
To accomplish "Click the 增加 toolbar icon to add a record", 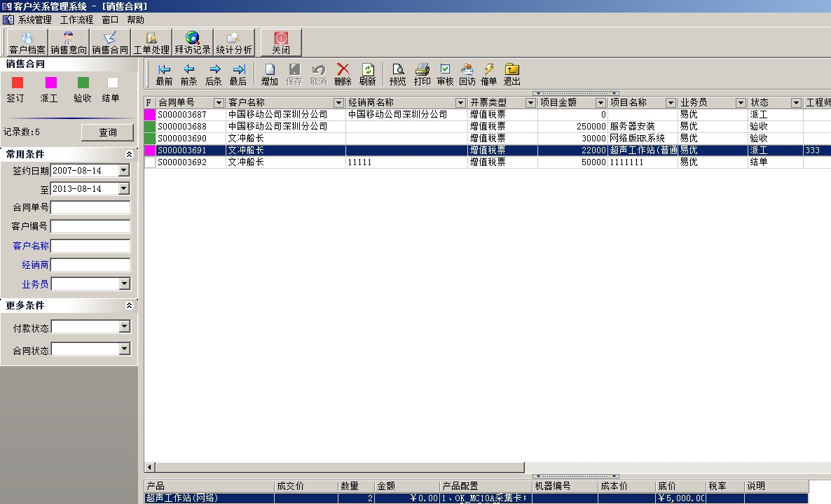I will [x=268, y=73].
